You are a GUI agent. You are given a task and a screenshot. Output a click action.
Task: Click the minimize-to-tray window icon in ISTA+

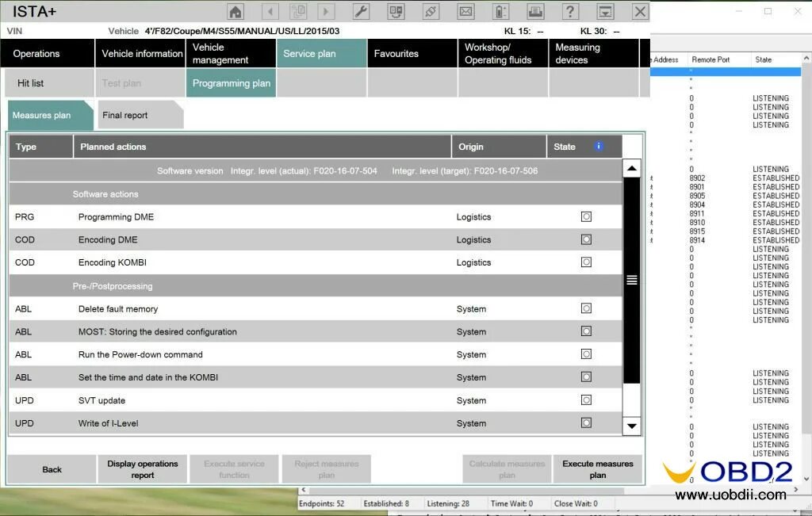(x=605, y=11)
